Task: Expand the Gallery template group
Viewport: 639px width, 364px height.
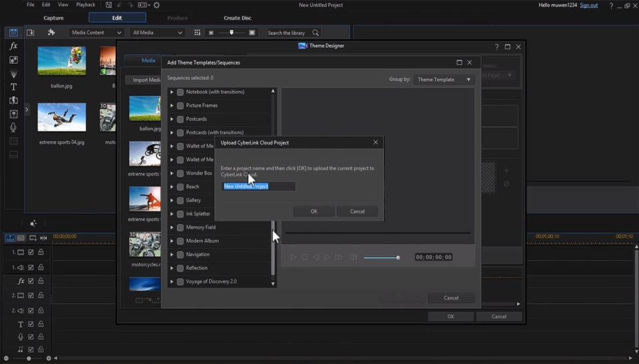Action: click(172, 200)
